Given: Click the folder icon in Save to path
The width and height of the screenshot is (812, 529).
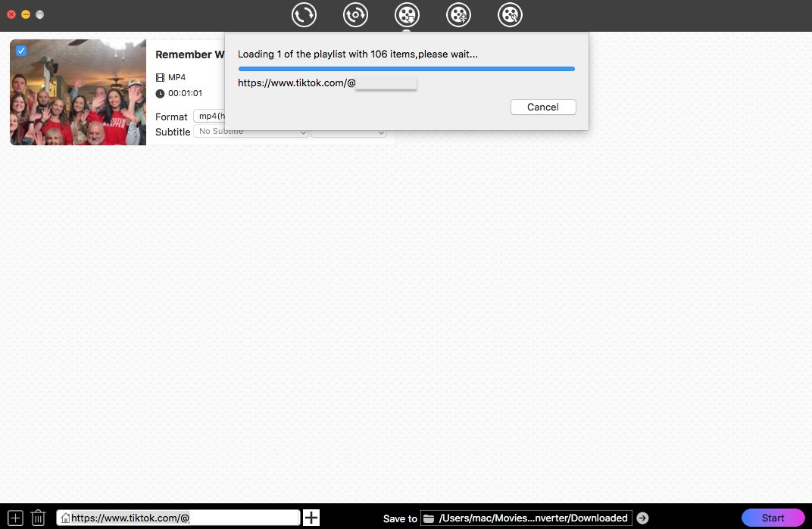Looking at the screenshot, I should point(429,518).
